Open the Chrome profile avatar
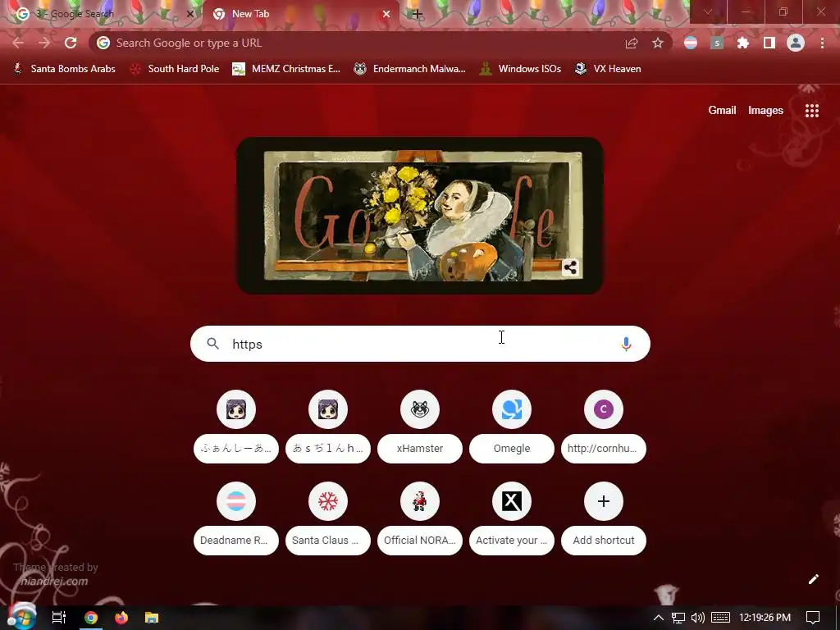840x630 pixels. pyautogui.click(x=796, y=43)
